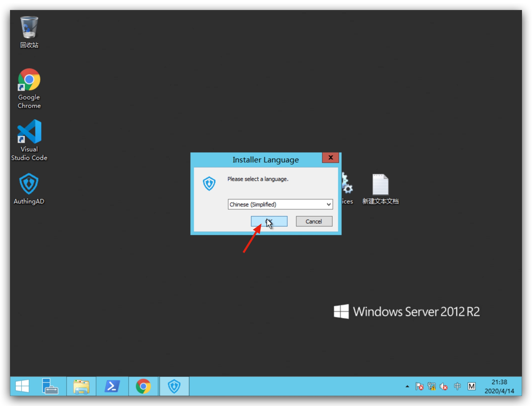Toggle the Chinese input mode indicator
This screenshot has height=406, width=532.
(457, 386)
